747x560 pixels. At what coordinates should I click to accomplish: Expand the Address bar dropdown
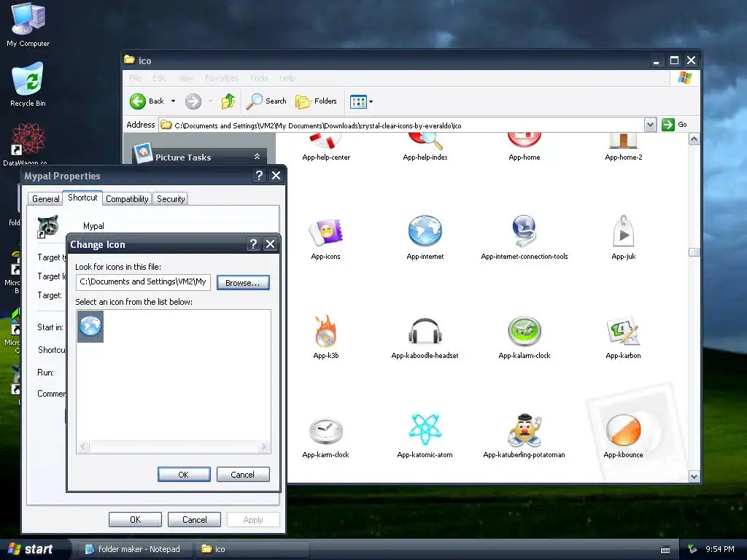pos(650,125)
